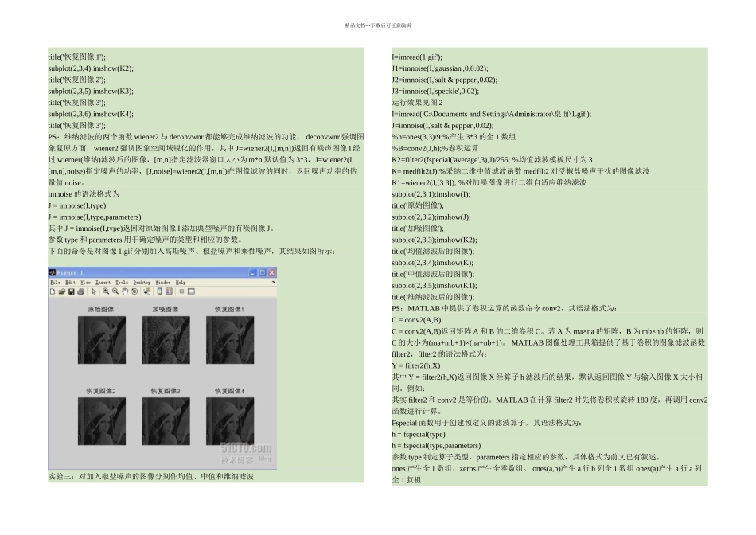This screenshot has width=756, height=535.
Task: Click the MATLAB logo in Figure 1 title bar
Action: (x=52, y=272)
